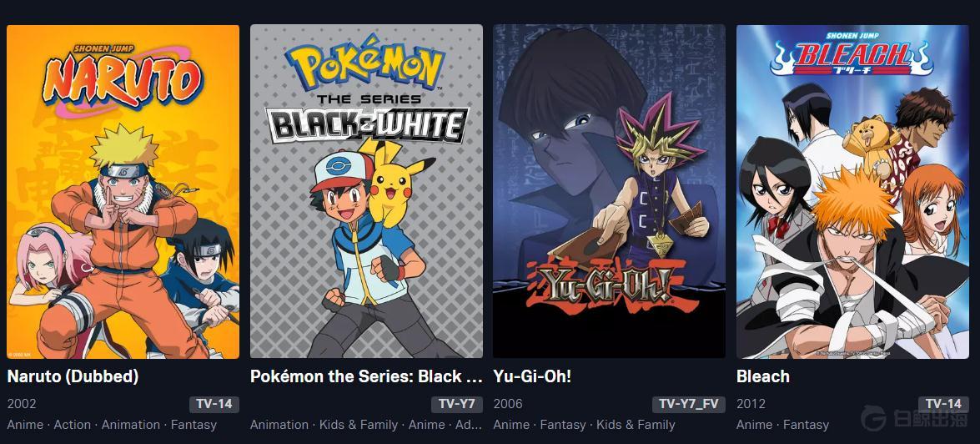980x444 pixels.
Task: Click the TV-Y7 rating badge
Action: (x=457, y=404)
